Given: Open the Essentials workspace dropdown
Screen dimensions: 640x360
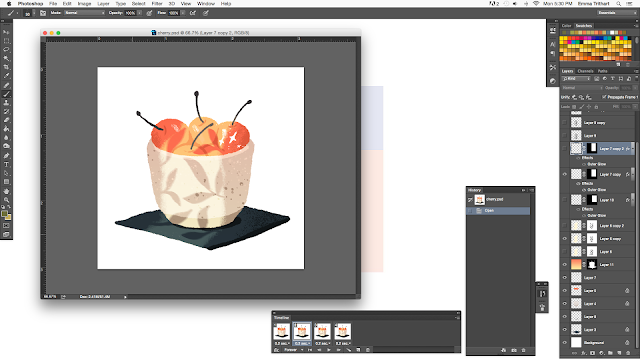Looking at the screenshot, I should [616, 13].
